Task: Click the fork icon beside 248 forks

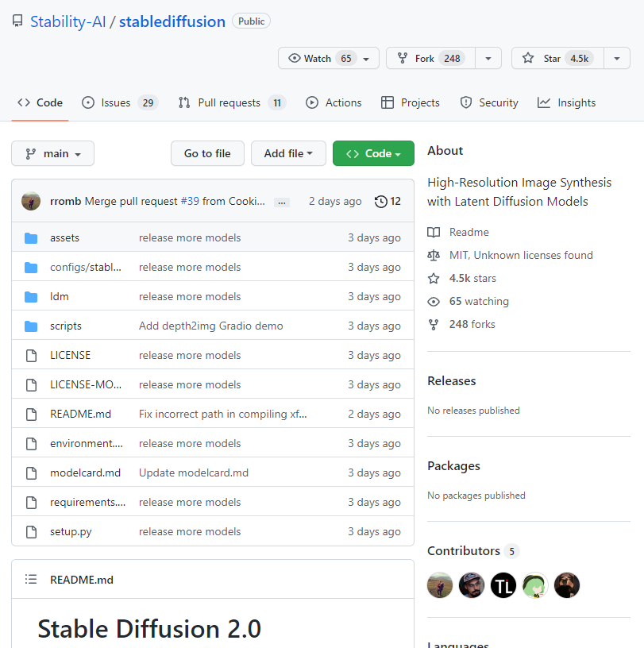Action: (x=433, y=324)
